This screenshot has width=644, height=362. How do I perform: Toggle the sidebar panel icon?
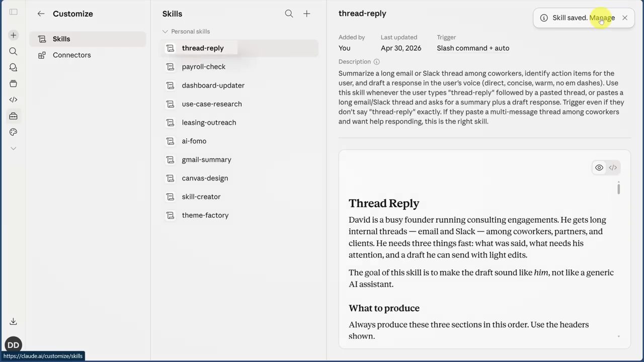(x=13, y=12)
